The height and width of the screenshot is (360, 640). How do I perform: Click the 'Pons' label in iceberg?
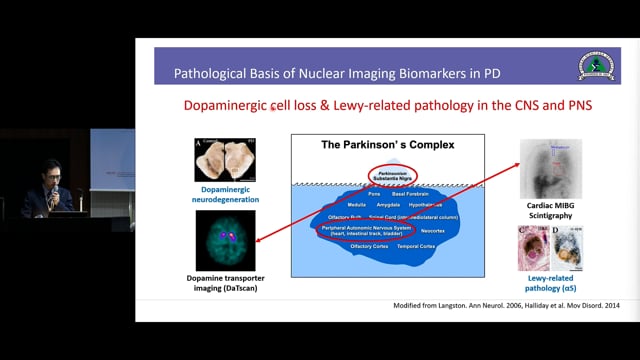(x=374, y=194)
